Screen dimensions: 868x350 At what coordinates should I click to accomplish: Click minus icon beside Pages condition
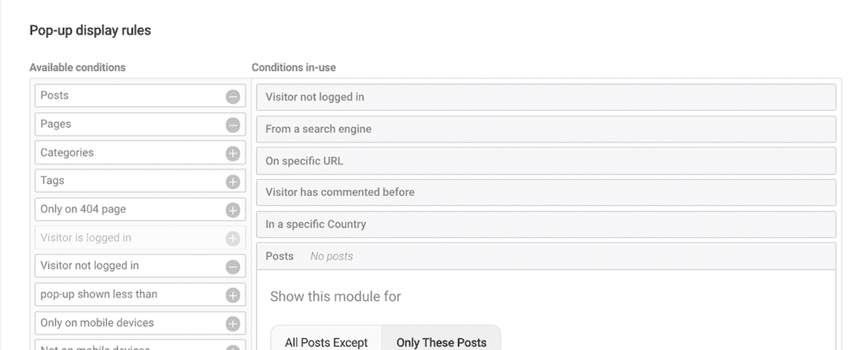(x=232, y=125)
